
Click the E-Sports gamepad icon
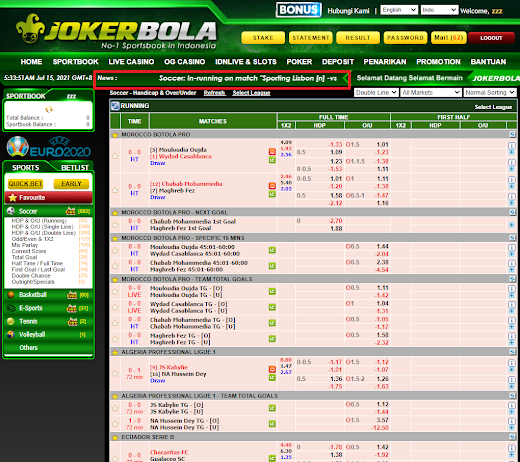tap(11, 308)
